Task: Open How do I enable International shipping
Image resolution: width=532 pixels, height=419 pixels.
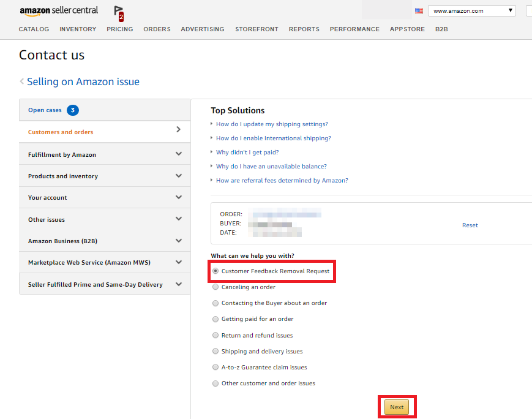Action: [x=274, y=138]
